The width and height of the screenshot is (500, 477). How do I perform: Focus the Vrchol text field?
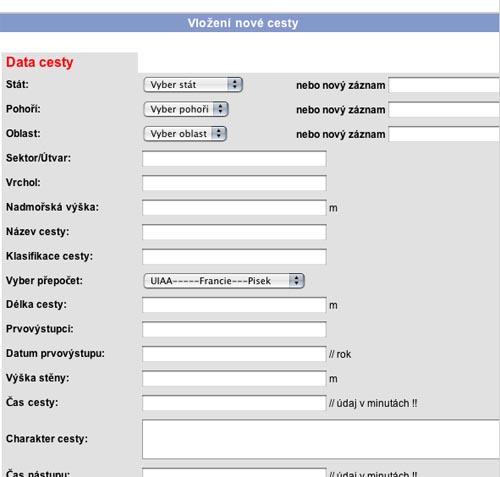tap(234, 183)
